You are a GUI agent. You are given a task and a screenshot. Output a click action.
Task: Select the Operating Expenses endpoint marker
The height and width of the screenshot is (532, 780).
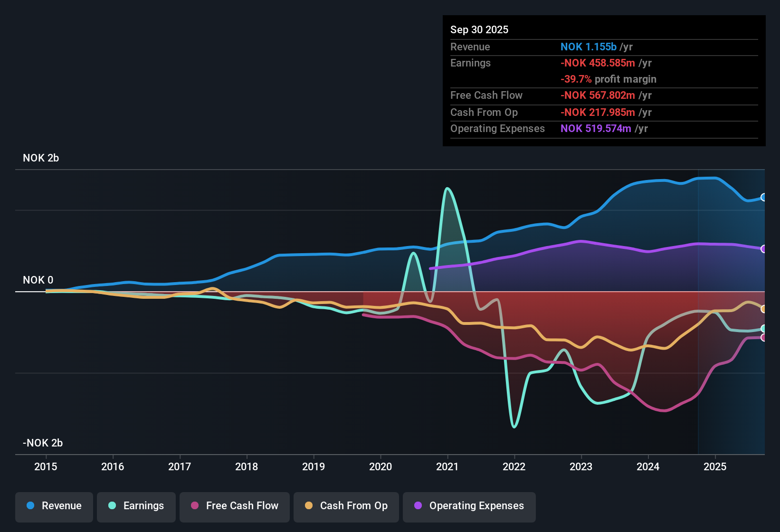(764, 248)
